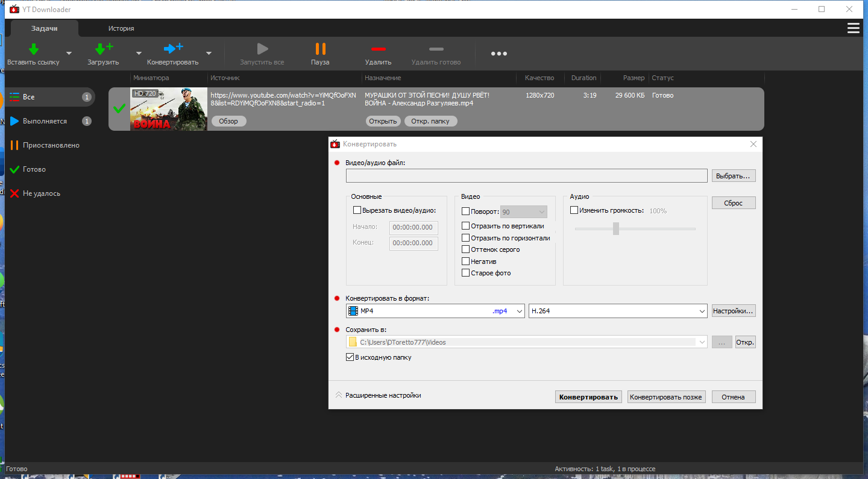868x479 pixels.
Task: Click the blue Конвертировать arrow icon
Action: point(174,49)
